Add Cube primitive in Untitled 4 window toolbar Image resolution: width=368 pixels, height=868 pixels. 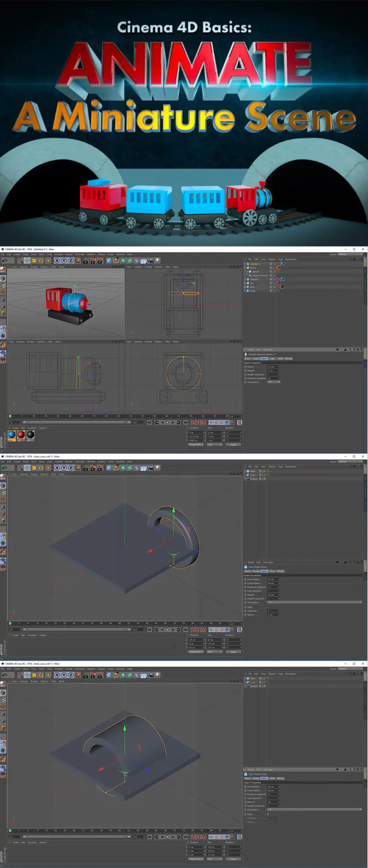point(109,260)
